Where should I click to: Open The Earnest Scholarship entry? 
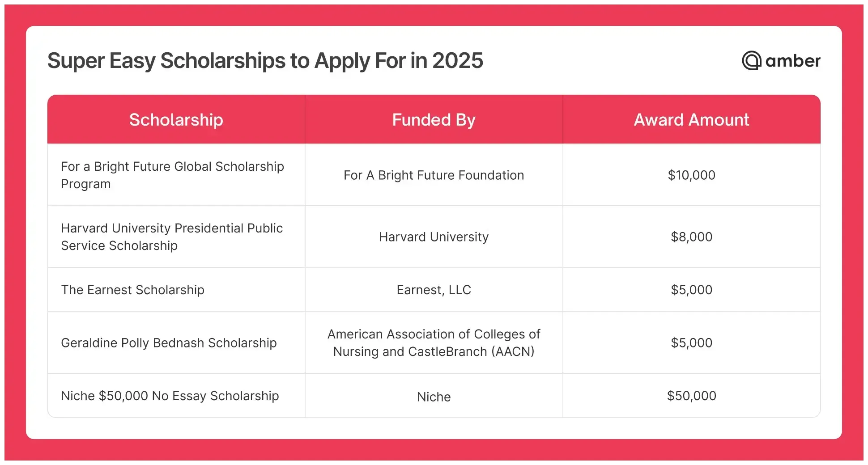(x=132, y=290)
